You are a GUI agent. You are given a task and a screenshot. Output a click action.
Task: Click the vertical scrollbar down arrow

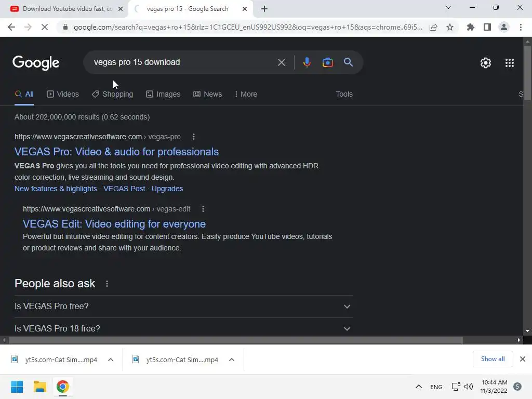click(527, 331)
